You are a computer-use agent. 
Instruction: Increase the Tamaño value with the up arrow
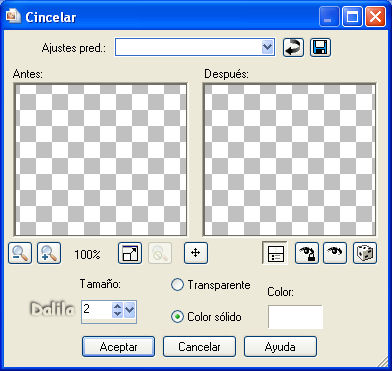(x=117, y=307)
